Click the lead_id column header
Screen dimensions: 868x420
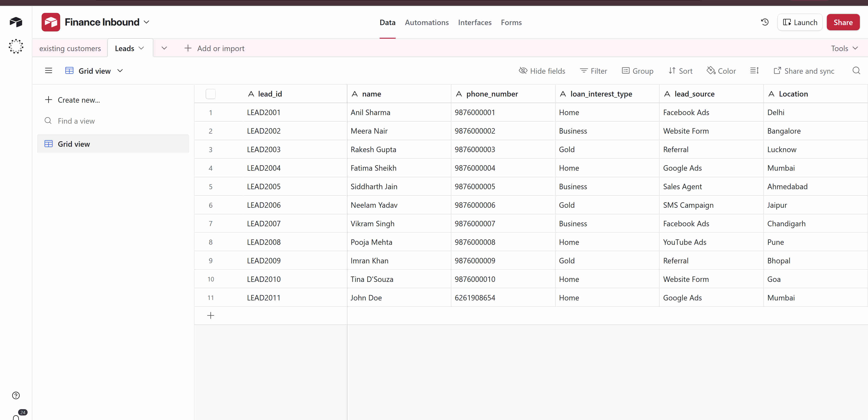click(x=295, y=94)
